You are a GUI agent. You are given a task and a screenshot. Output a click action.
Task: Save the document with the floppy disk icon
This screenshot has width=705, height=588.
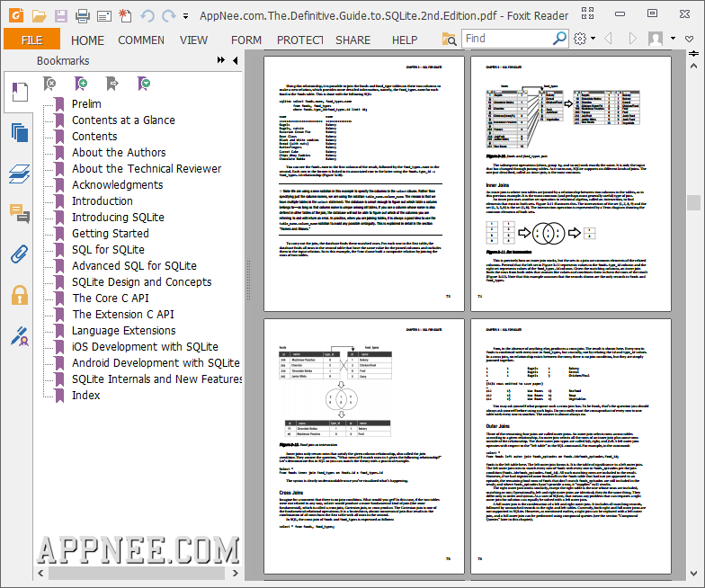click(x=61, y=16)
